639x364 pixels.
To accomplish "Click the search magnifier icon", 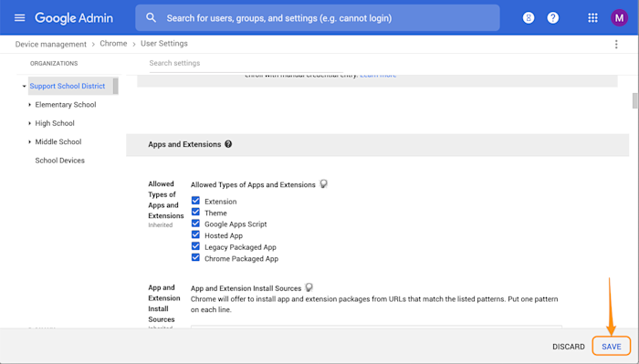I will [x=152, y=18].
